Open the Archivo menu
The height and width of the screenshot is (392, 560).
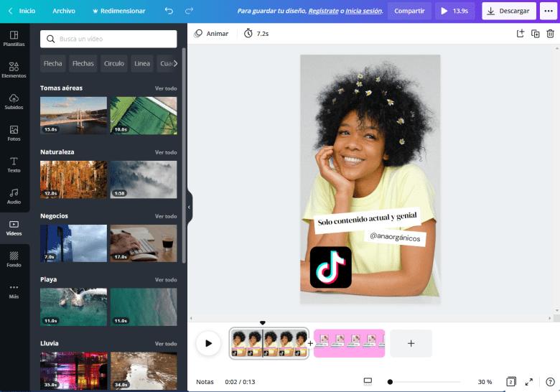(64, 11)
